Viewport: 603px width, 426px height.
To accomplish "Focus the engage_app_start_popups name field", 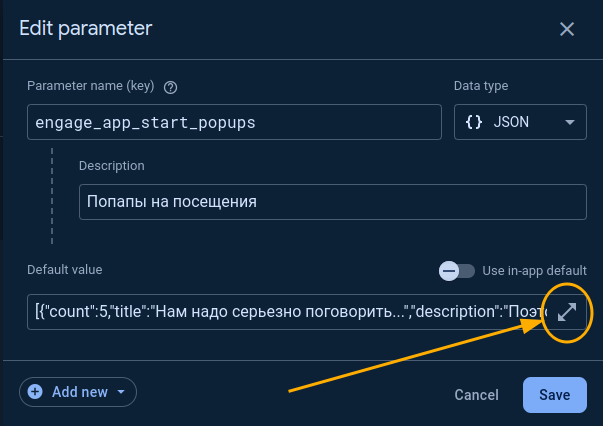I will (234, 122).
